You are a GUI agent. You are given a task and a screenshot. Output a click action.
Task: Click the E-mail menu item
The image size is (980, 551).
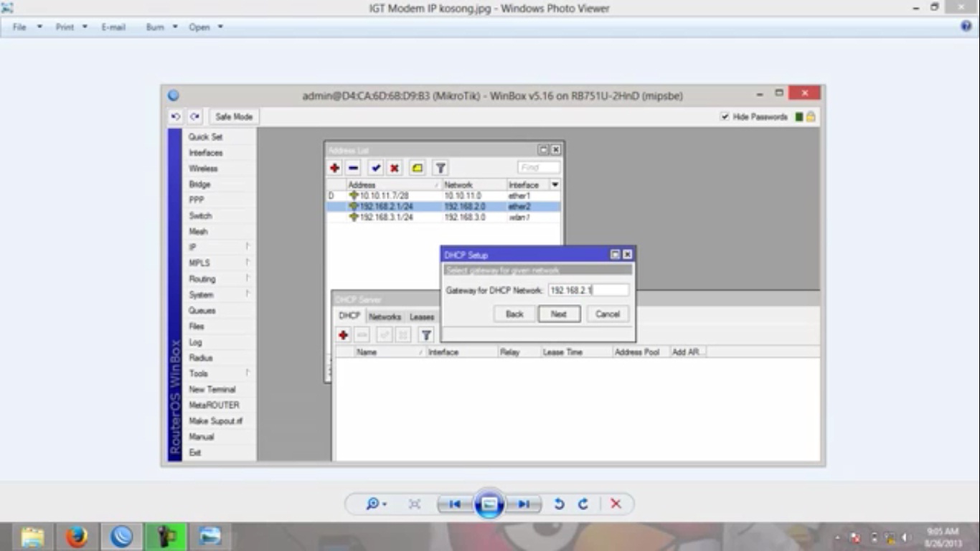point(113,27)
